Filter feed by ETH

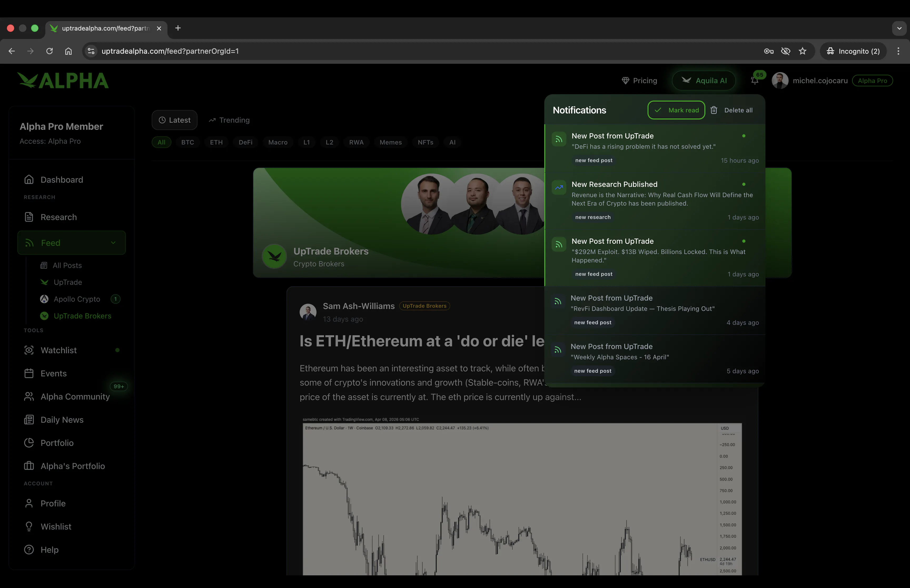pyautogui.click(x=216, y=142)
